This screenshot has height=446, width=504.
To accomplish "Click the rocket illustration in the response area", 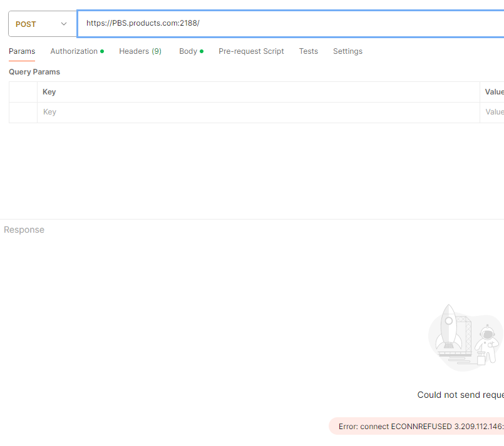I will click(x=449, y=328).
